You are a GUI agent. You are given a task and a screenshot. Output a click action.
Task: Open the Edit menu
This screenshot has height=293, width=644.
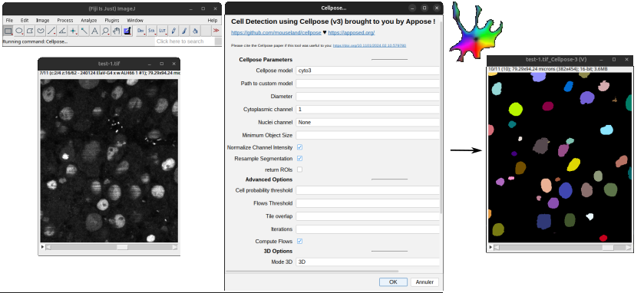click(x=25, y=20)
